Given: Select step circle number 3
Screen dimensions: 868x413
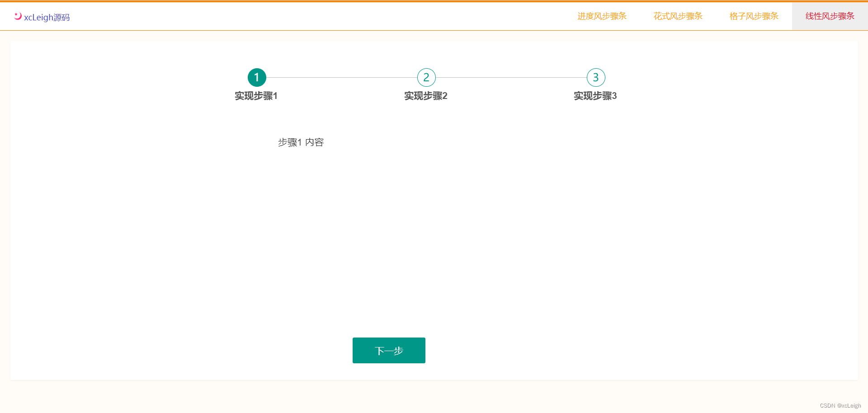Looking at the screenshot, I should (596, 77).
